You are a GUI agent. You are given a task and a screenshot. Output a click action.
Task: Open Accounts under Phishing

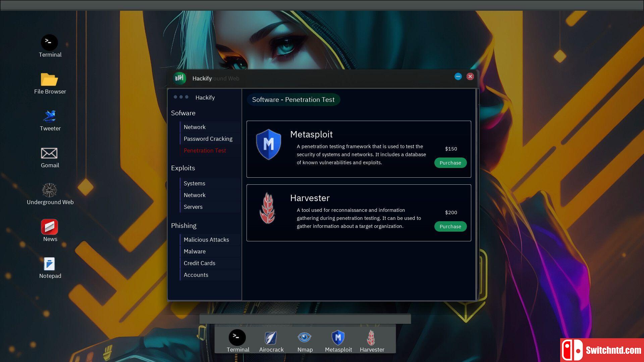(x=210, y=275)
